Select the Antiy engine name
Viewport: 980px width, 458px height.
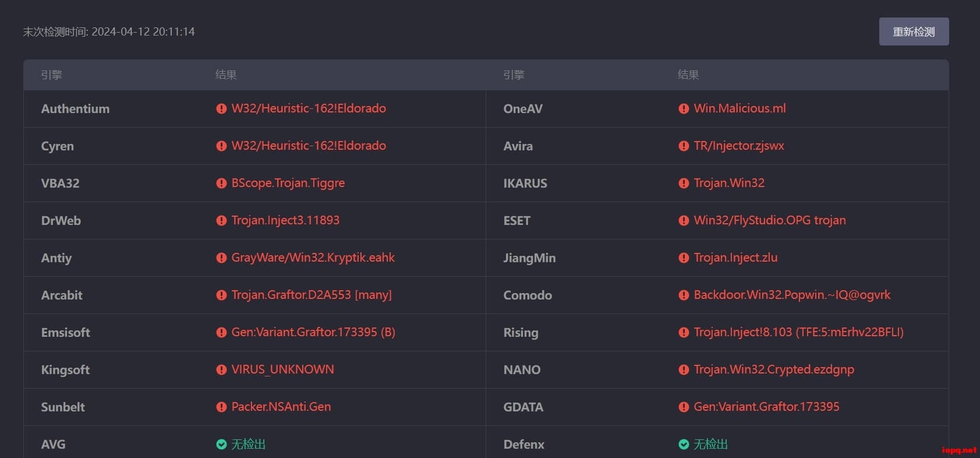pyautogui.click(x=56, y=258)
